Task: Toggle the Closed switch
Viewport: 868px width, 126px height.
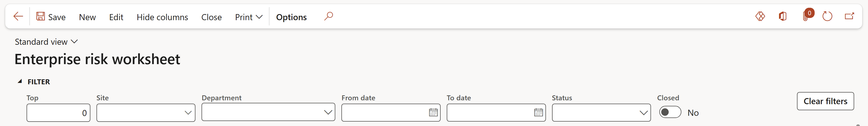Action: (670, 112)
